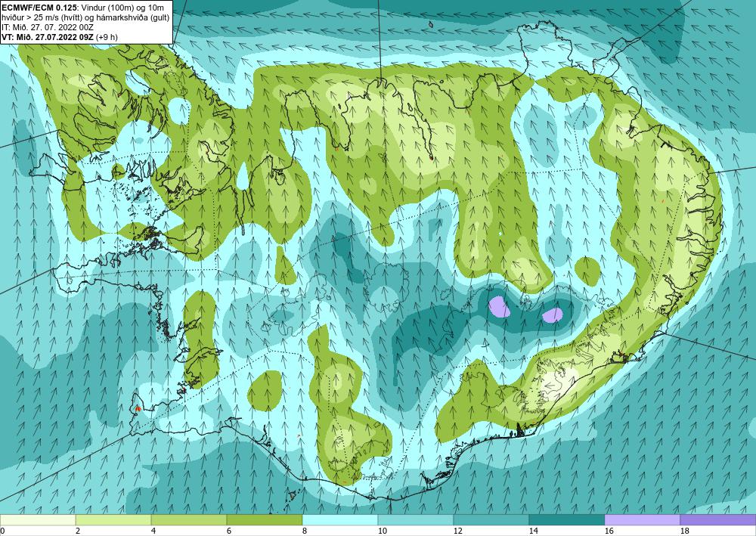The height and width of the screenshot is (536, 756).
Task: Click the legend label '12'
Action: click(457, 531)
